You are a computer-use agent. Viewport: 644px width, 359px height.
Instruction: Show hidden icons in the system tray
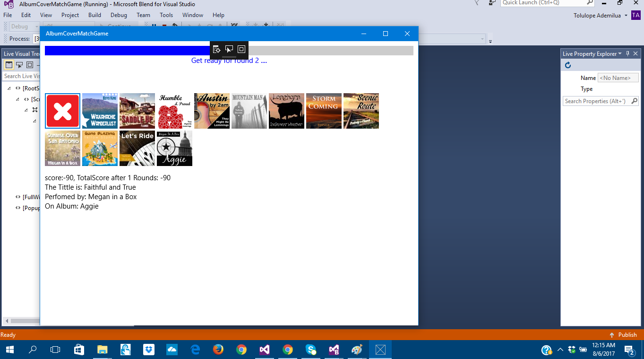(559, 350)
